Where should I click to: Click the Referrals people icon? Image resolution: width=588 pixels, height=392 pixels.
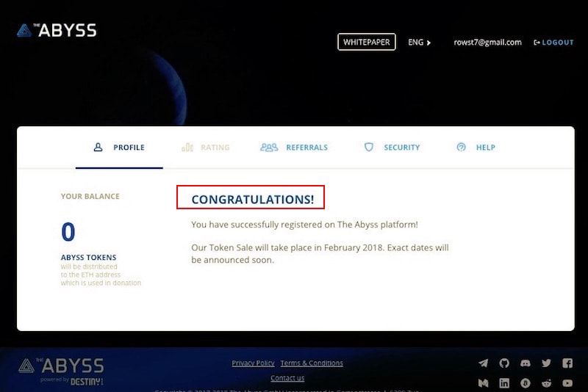point(269,147)
